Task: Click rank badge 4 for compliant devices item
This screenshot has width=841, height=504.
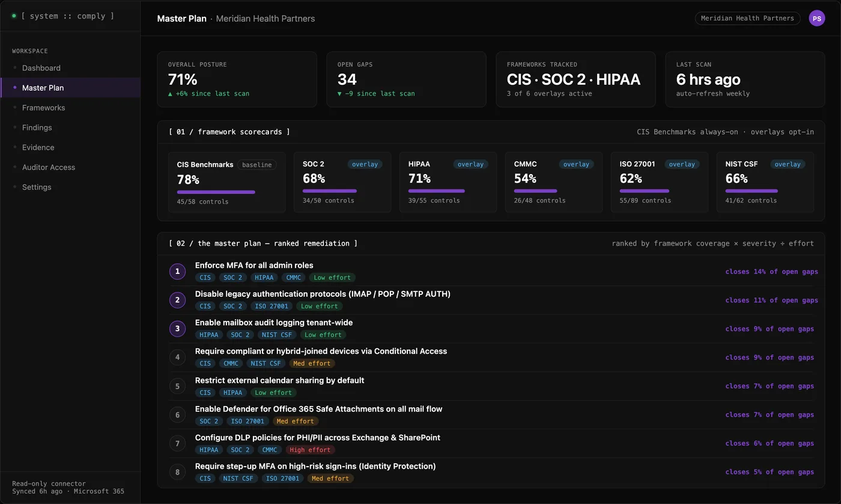Action: point(177,357)
